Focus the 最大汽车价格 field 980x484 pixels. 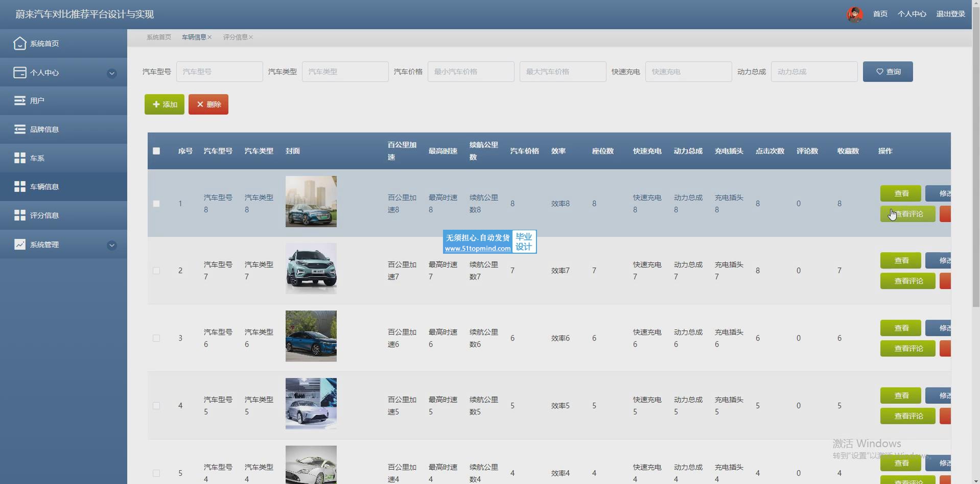pyautogui.click(x=563, y=71)
